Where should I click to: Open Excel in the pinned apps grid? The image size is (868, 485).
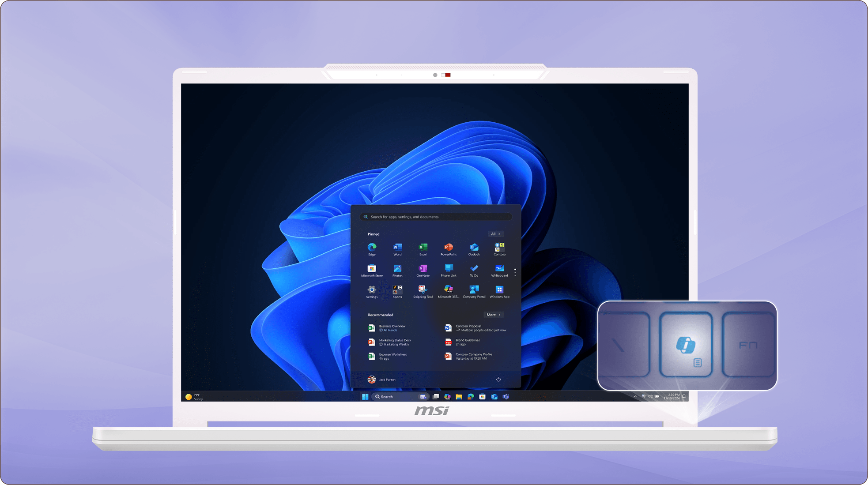click(x=423, y=249)
